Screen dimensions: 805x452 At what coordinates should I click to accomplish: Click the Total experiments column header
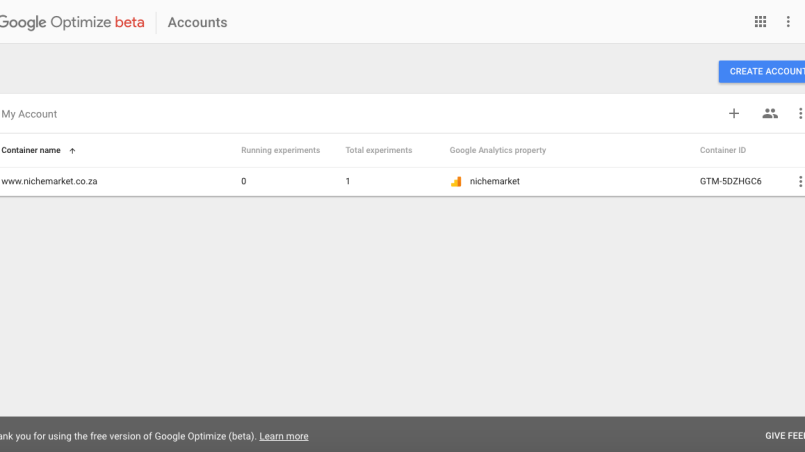(378, 151)
